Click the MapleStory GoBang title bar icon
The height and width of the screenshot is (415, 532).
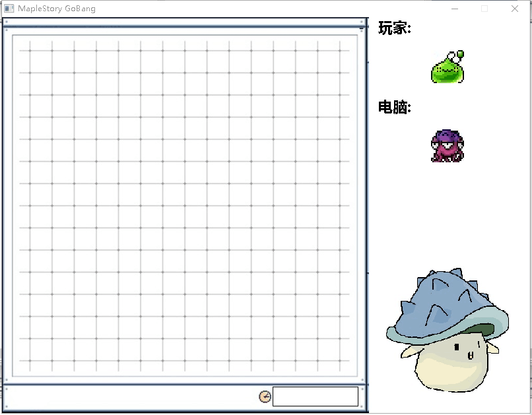click(9, 9)
